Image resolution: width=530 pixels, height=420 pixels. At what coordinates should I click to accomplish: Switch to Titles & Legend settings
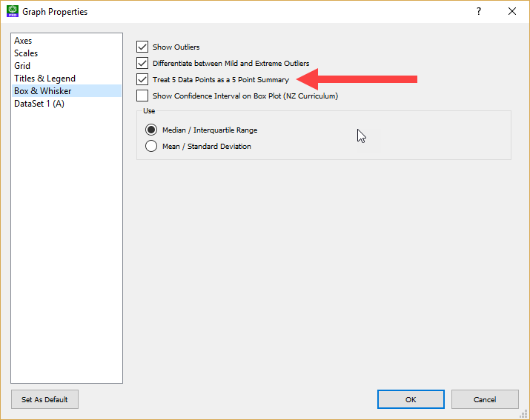(44, 79)
